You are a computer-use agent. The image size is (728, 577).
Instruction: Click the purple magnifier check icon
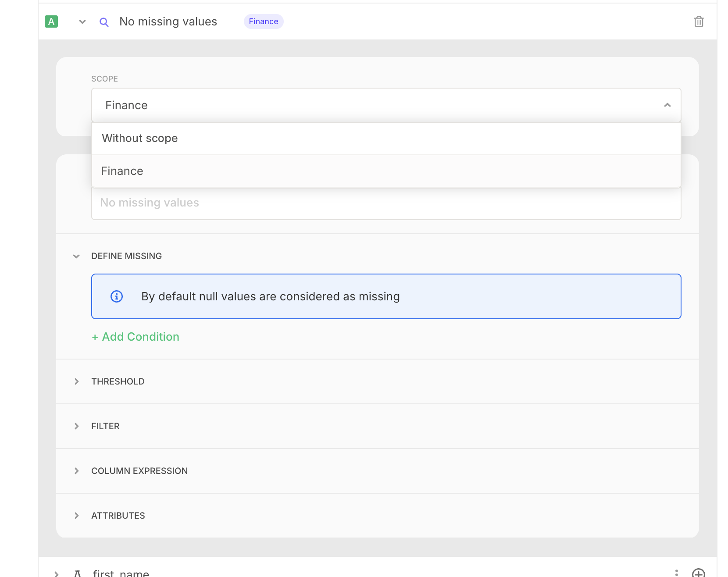[x=104, y=22]
